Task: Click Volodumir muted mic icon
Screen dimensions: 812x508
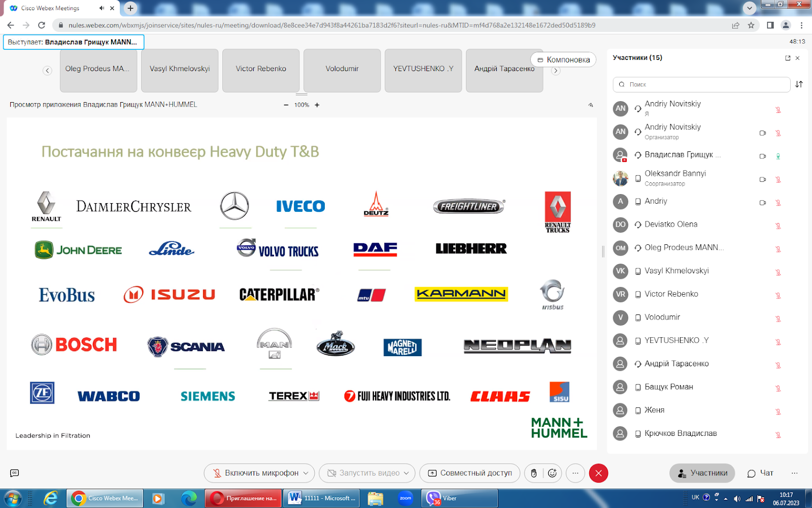Action: [x=778, y=319]
